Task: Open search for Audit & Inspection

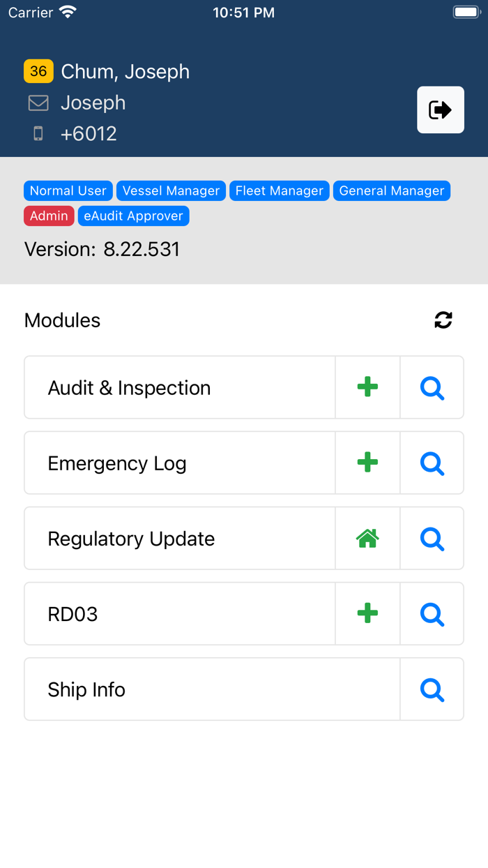Action: [x=432, y=387]
